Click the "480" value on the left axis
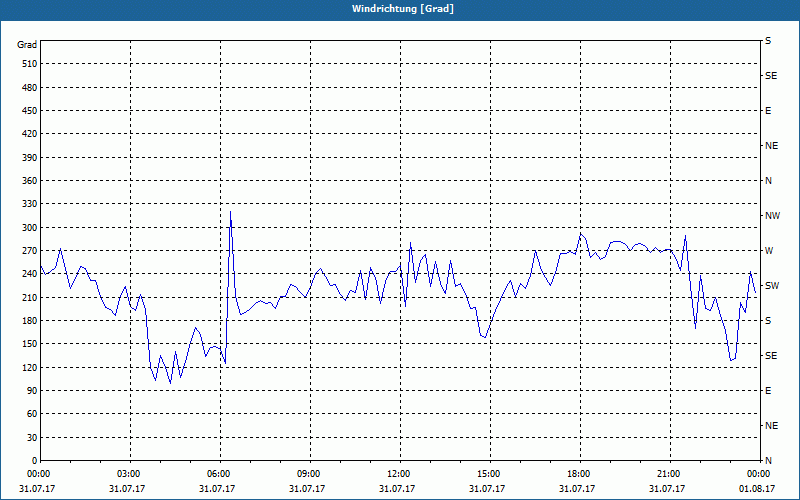This screenshot has height=500, width=800. pyautogui.click(x=30, y=88)
